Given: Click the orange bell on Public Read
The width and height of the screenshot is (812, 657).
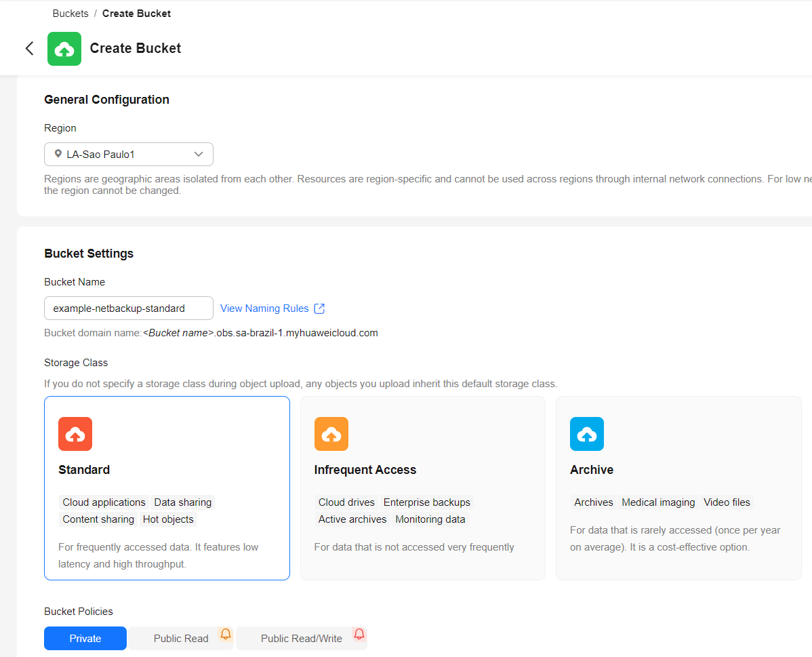Looking at the screenshot, I should [226, 634].
